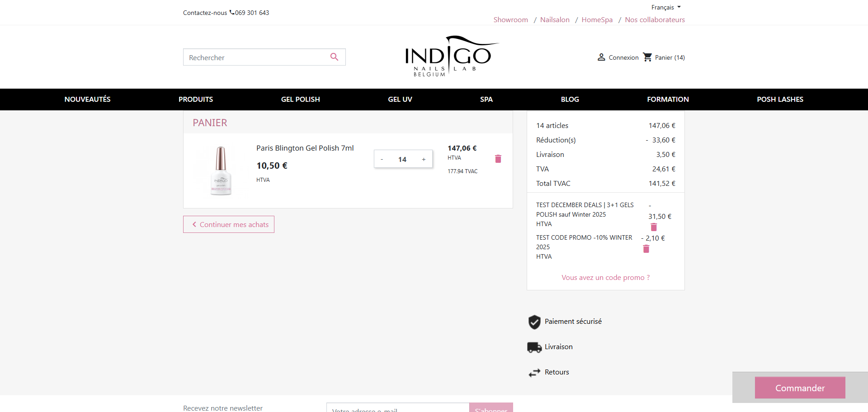This screenshot has height=412, width=868.
Task: Open the Panier (14) cart link
Action: pos(670,57)
